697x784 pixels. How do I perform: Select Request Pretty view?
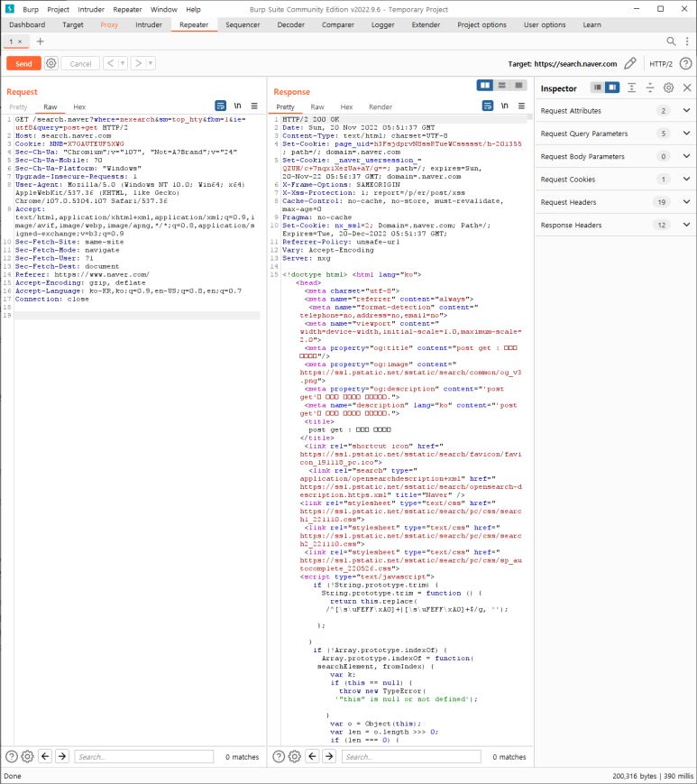18,107
